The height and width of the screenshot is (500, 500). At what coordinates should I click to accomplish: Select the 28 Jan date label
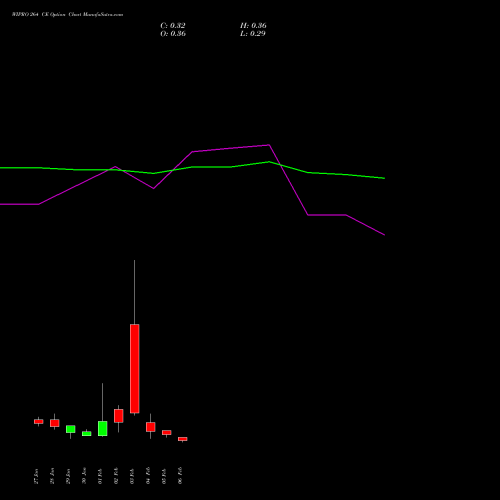[x=52, y=476]
